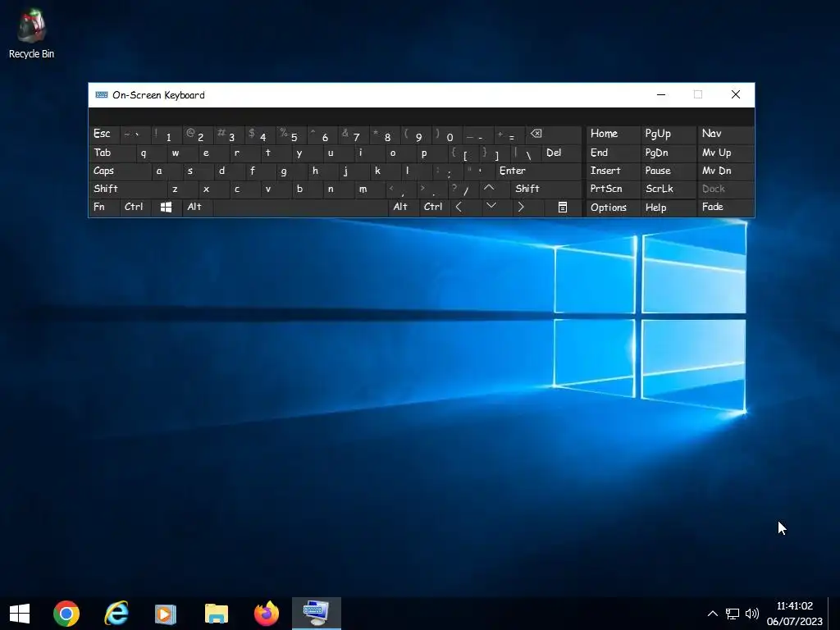Click the up arrow key
The width and height of the screenshot is (840, 630).
pos(489,189)
